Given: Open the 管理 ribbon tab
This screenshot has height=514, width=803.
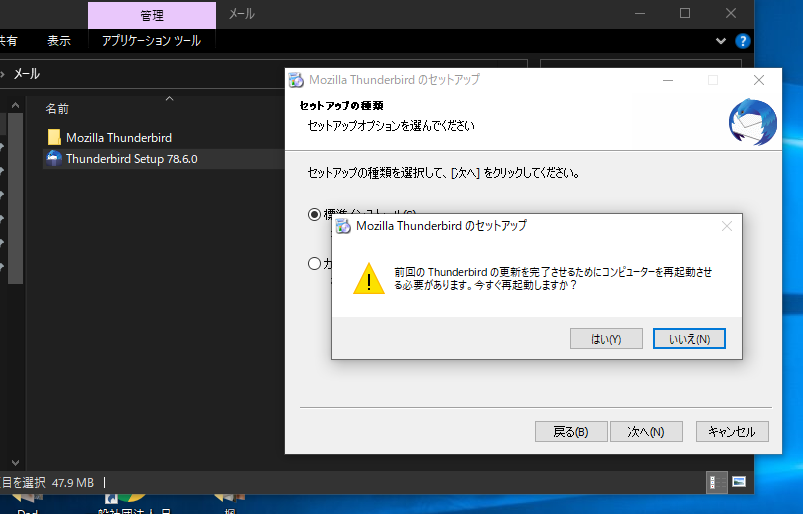Looking at the screenshot, I should [151, 15].
